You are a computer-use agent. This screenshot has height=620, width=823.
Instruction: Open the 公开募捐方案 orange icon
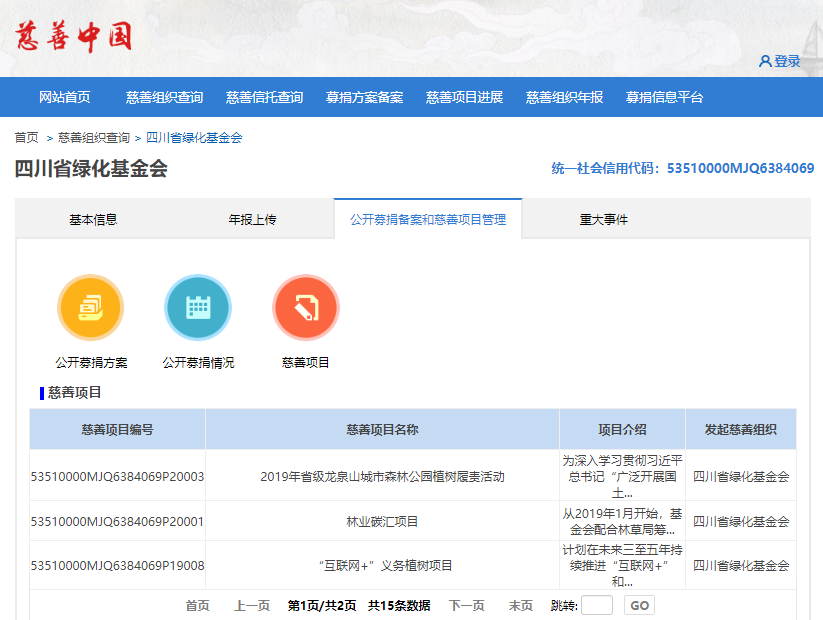(x=91, y=308)
